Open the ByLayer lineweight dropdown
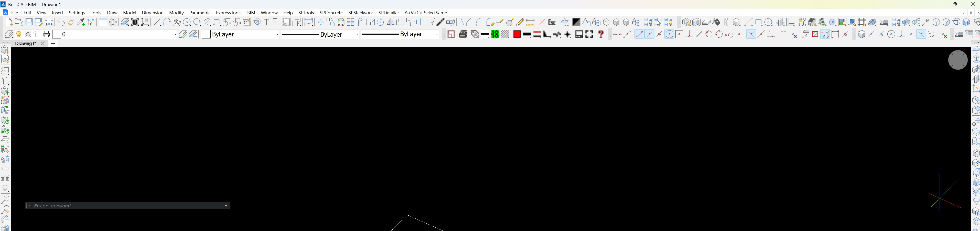The image size is (980, 231). tap(437, 35)
